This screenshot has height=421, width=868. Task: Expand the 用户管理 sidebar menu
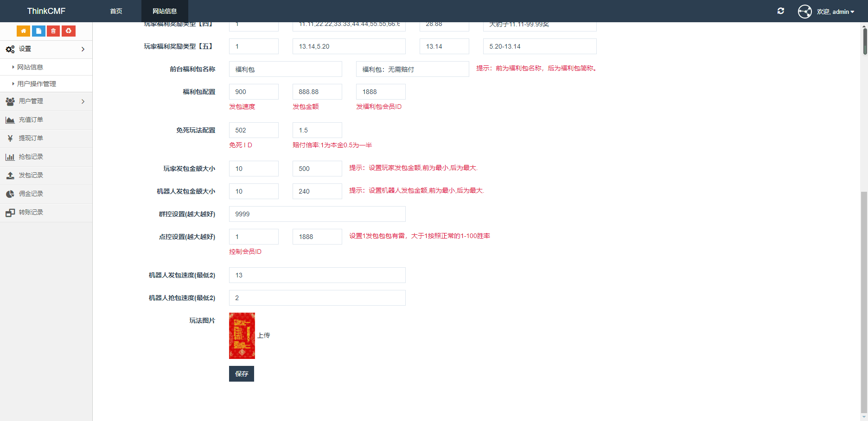tap(46, 101)
